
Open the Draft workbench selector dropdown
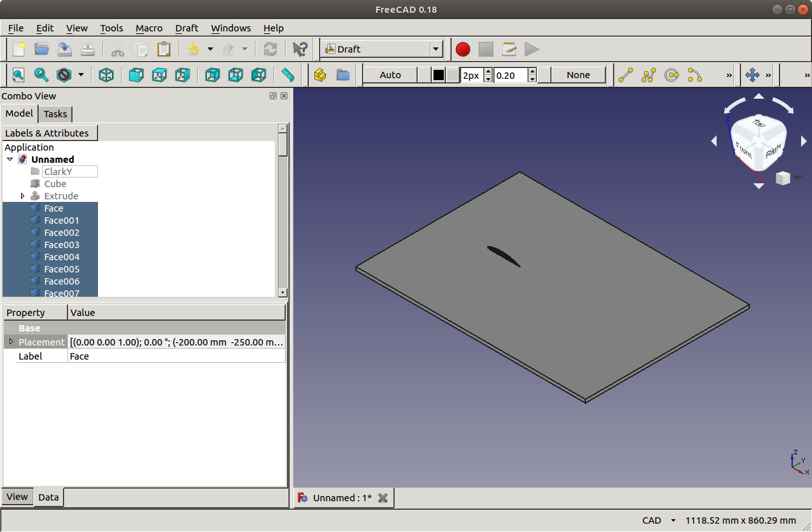pyautogui.click(x=436, y=49)
